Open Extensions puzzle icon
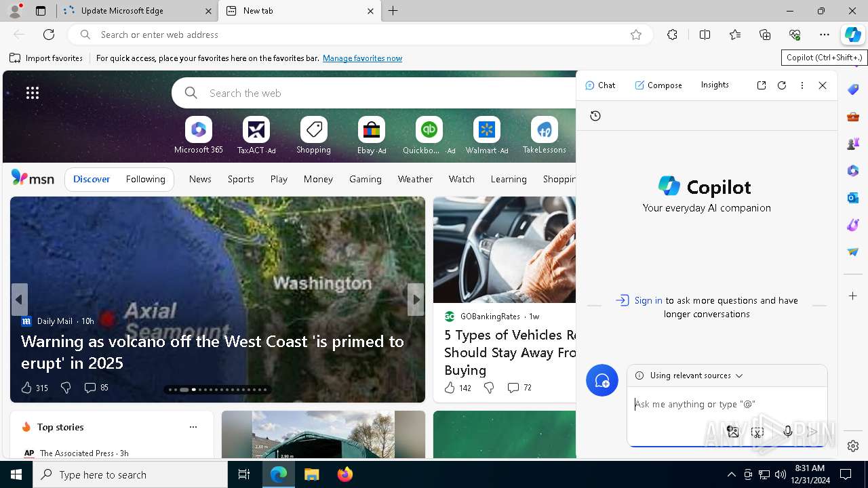 672,35
